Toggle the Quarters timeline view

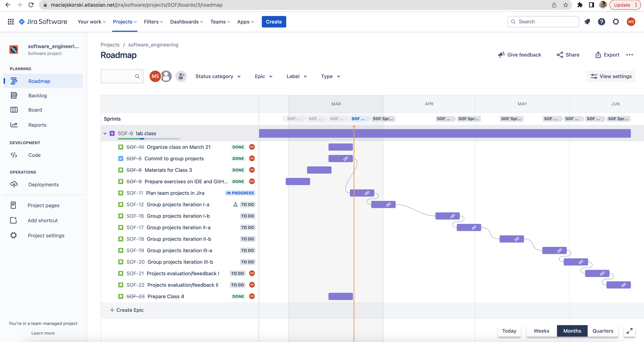(603, 331)
